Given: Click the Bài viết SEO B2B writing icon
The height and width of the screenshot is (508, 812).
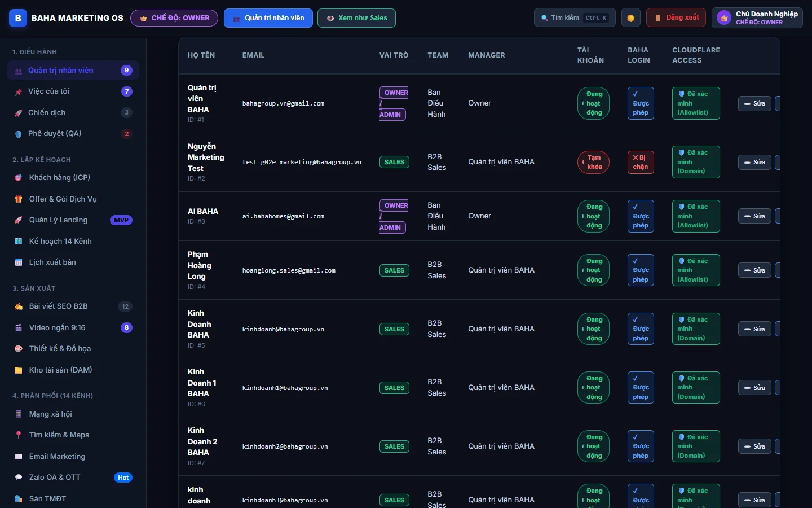Looking at the screenshot, I should pyautogui.click(x=19, y=306).
